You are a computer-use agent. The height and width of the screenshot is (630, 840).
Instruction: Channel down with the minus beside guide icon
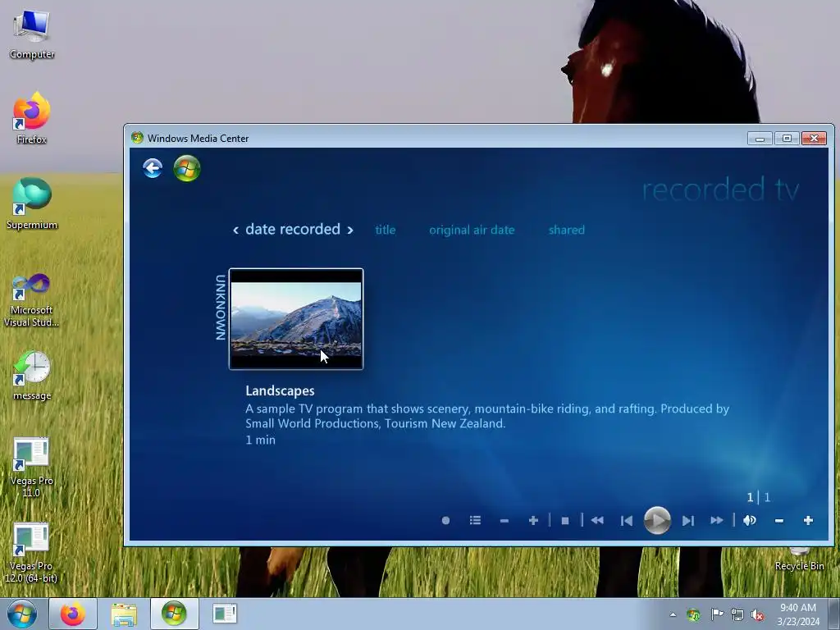click(504, 521)
